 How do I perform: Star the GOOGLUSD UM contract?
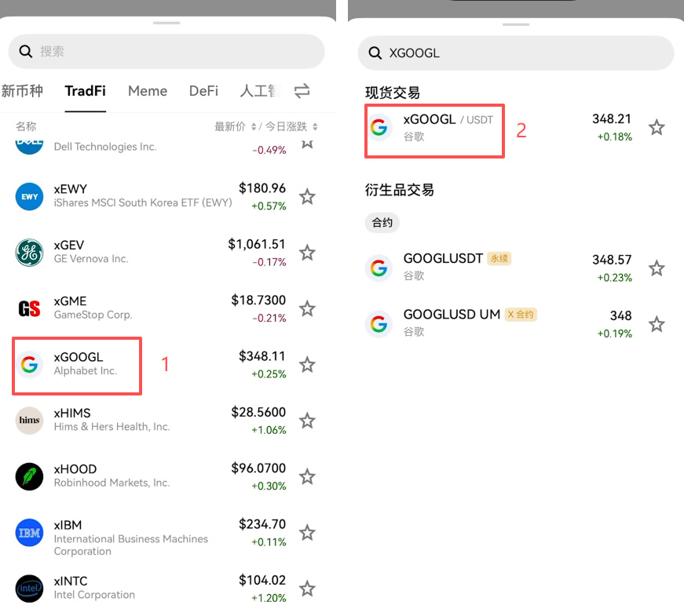(657, 324)
